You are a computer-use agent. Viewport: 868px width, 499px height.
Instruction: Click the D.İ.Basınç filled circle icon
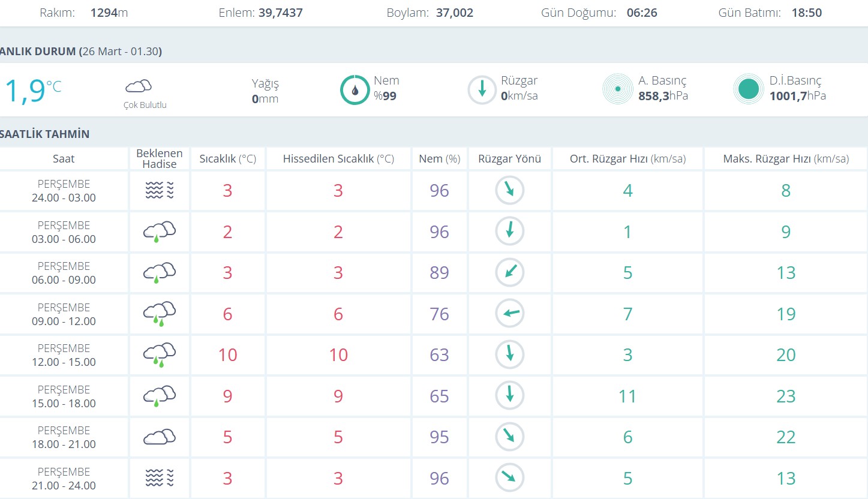748,89
